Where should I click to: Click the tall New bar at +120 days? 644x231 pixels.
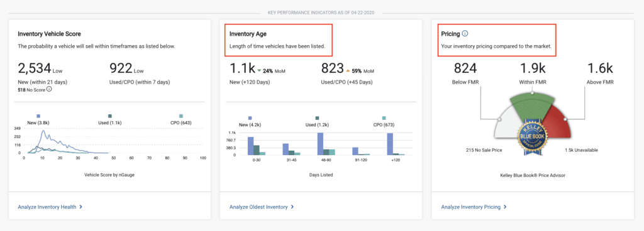(x=390, y=144)
